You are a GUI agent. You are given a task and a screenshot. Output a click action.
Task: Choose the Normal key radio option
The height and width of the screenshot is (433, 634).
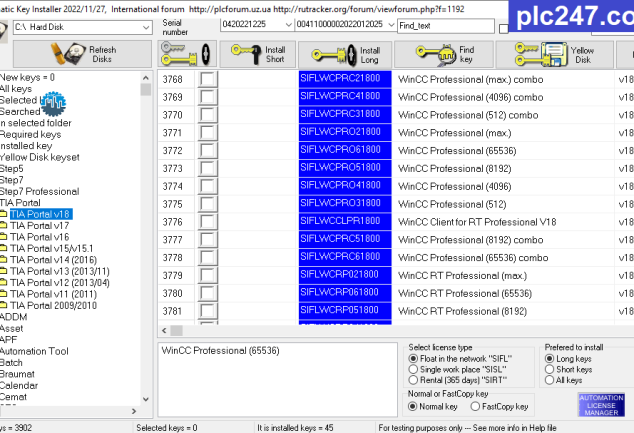click(x=412, y=406)
